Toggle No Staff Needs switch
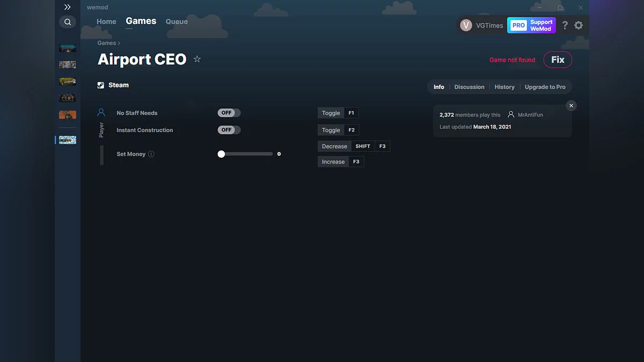 tap(229, 113)
